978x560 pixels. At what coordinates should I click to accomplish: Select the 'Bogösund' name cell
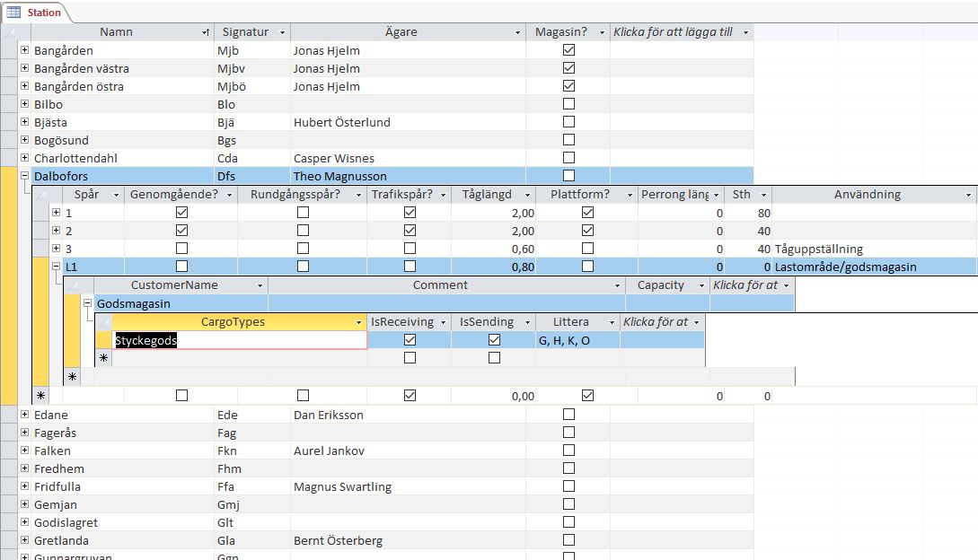122,140
